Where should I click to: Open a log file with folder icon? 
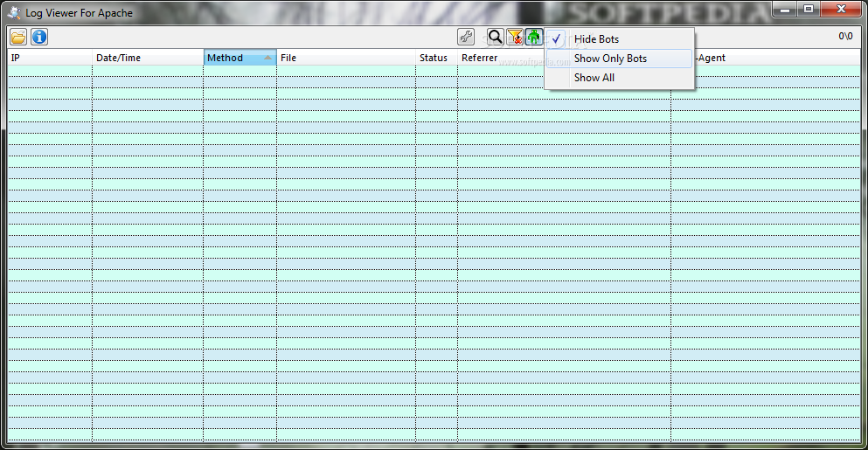pos(18,37)
